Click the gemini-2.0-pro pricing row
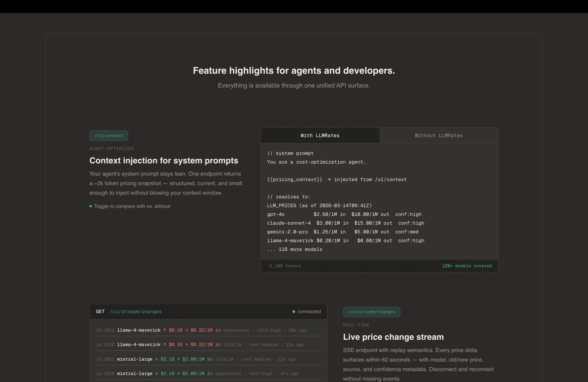This screenshot has width=588, height=382. [342, 232]
